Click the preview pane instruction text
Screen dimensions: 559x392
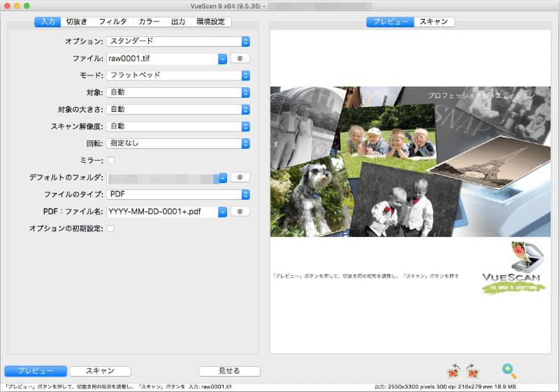(x=365, y=276)
